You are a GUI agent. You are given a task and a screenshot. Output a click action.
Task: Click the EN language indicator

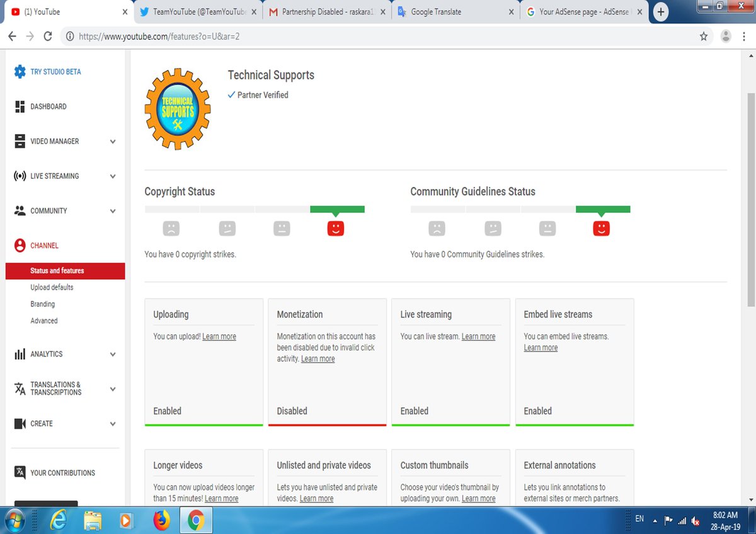(x=639, y=519)
